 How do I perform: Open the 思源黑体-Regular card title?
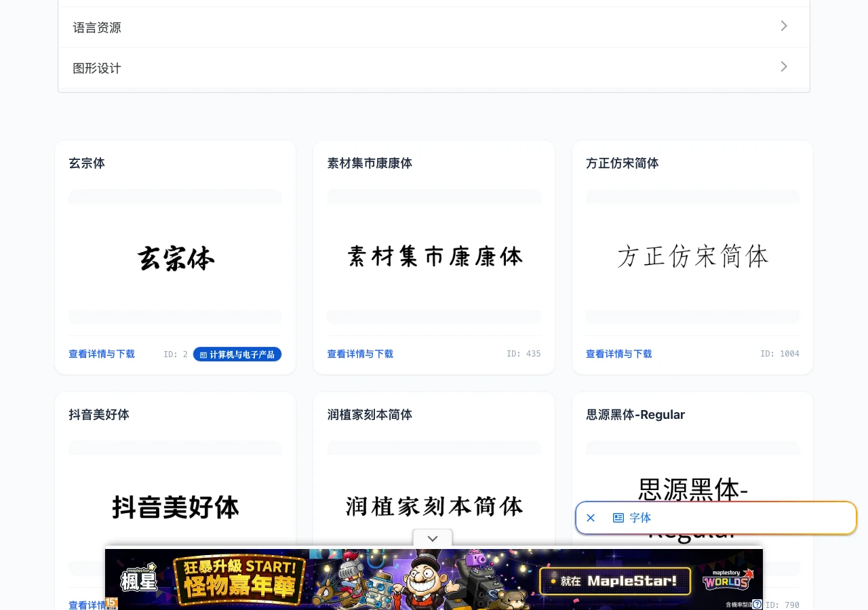[x=635, y=415]
